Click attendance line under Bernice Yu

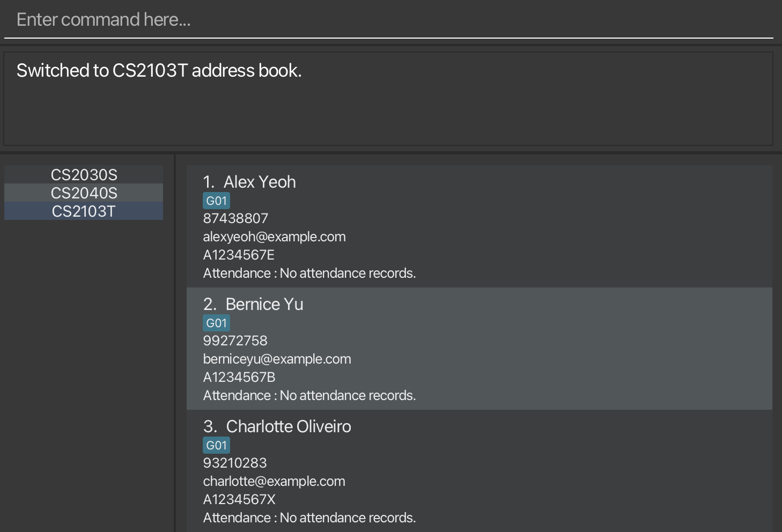click(309, 395)
